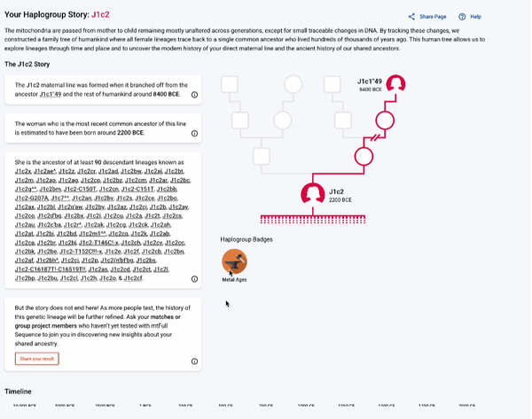Select the Metal Ages anvil badge
The width and height of the screenshot is (532, 419).
tap(234, 261)
